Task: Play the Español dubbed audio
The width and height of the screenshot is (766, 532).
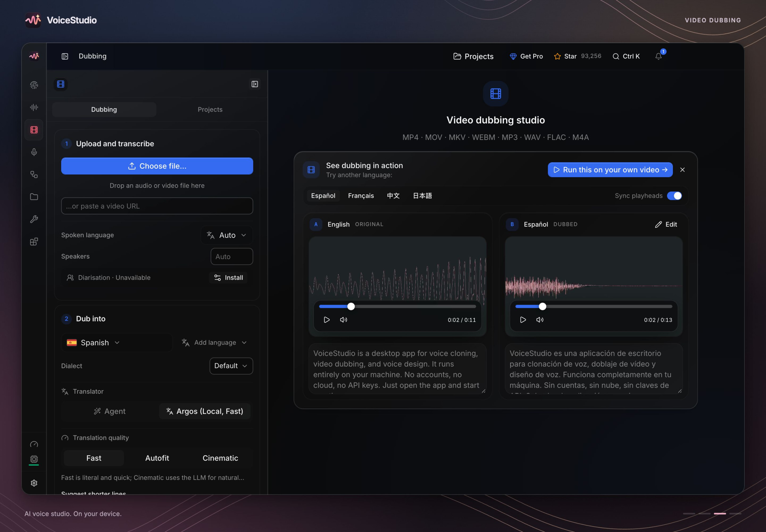Action: pyautogui.click(x=523, y=320)
